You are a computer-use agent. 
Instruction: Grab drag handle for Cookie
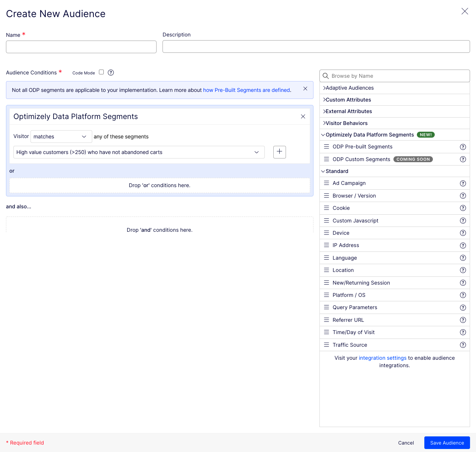pyautogui.click(x=327, y=208)
